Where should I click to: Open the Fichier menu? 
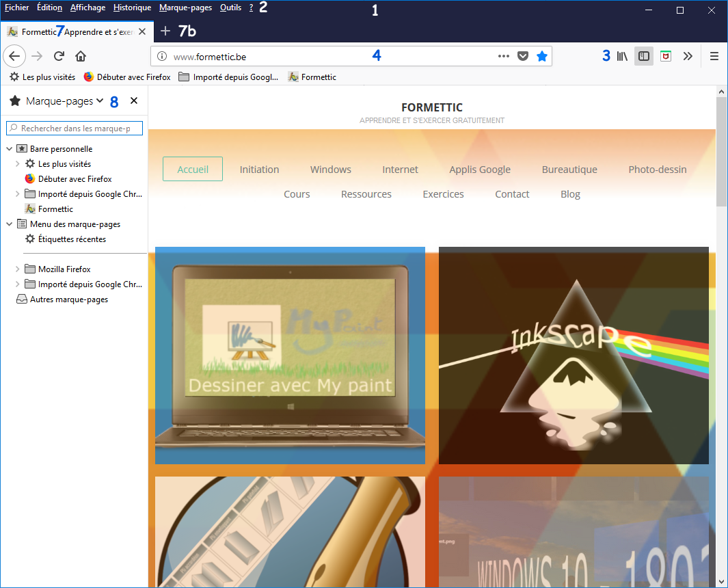16,8
